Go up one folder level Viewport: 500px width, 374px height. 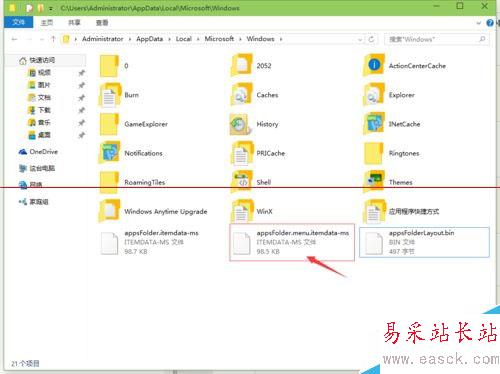click(x=53, y=39)
